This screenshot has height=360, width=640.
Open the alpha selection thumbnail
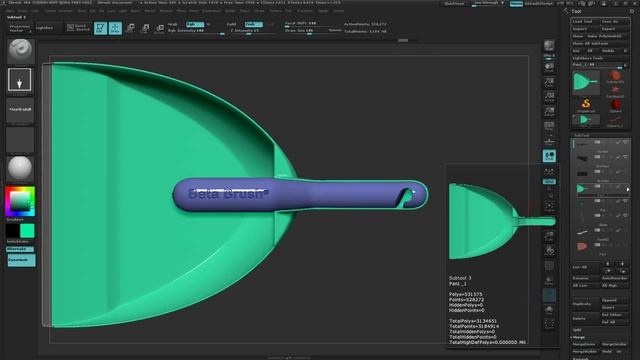[x=20, y=109]
